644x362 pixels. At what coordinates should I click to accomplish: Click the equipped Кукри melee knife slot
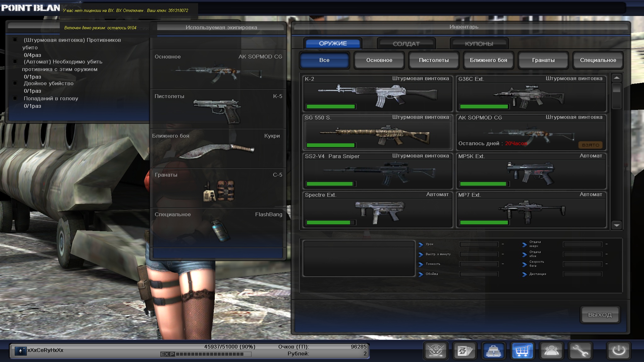(218, 148)
